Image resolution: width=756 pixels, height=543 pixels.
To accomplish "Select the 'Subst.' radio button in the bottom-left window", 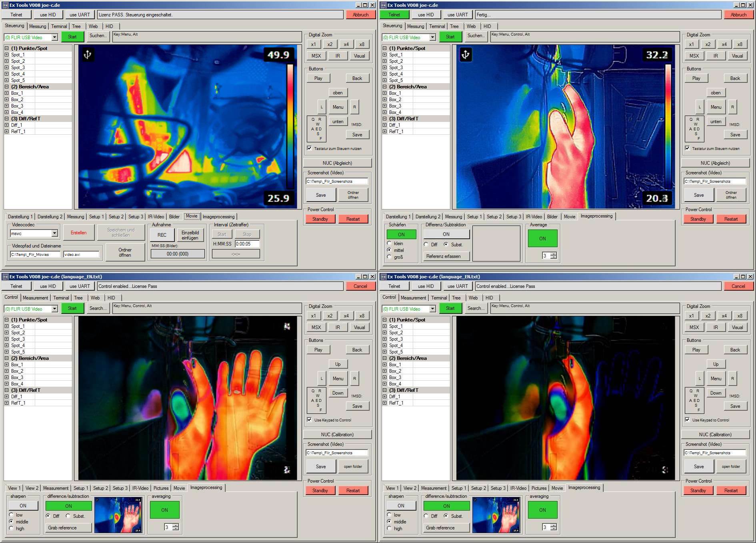I will [68, 516].
